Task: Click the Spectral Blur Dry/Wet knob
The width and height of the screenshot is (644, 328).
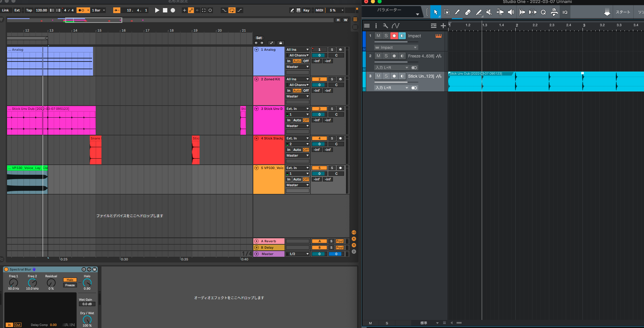Action: pos(87,320)
